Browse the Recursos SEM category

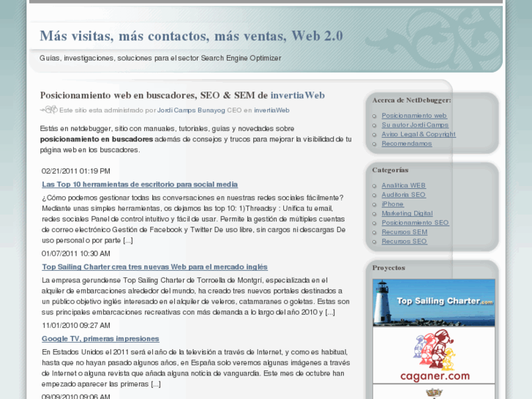coord(405,232)
